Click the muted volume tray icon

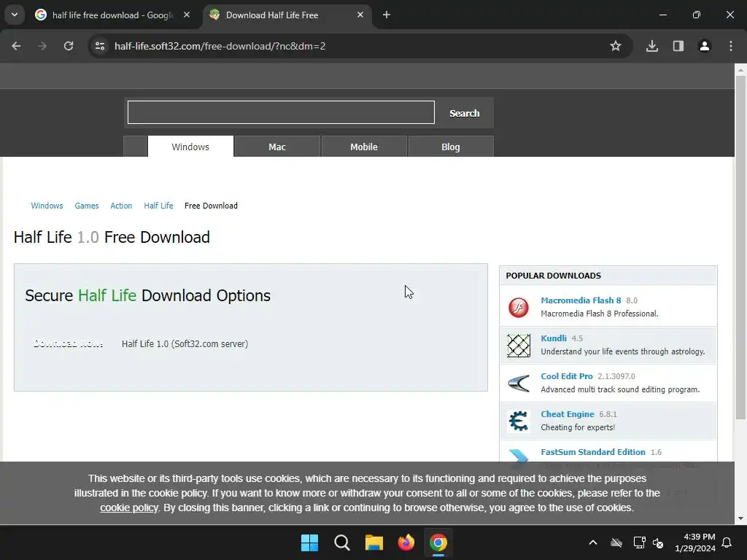point(658,542)
